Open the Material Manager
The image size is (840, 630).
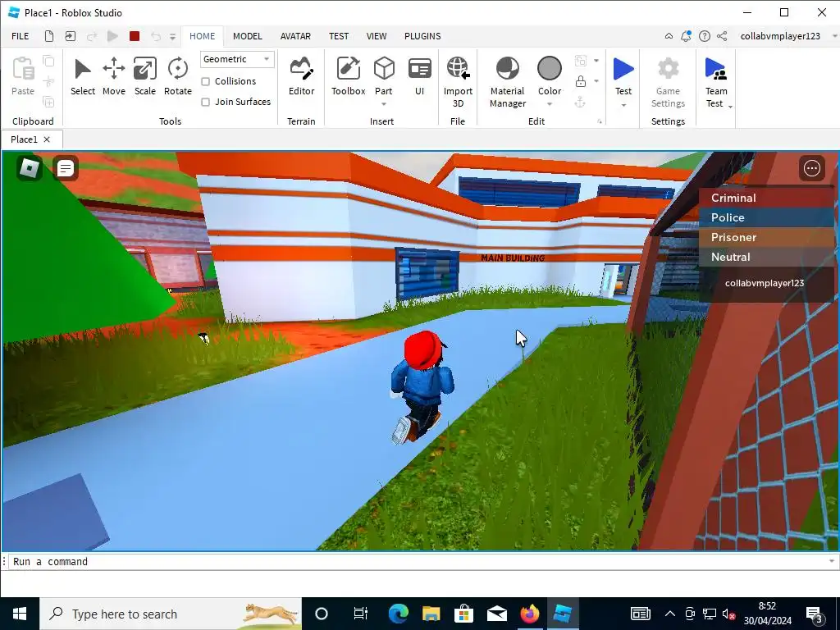507,82
